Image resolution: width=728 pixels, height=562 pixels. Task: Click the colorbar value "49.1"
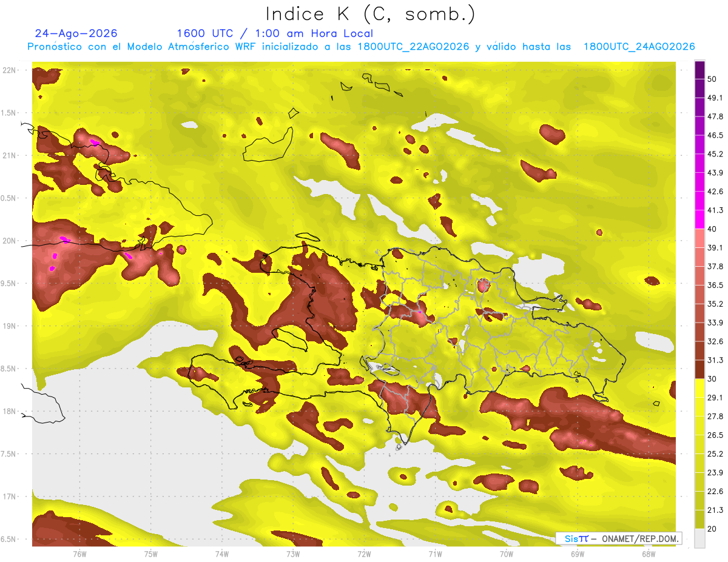715,98
